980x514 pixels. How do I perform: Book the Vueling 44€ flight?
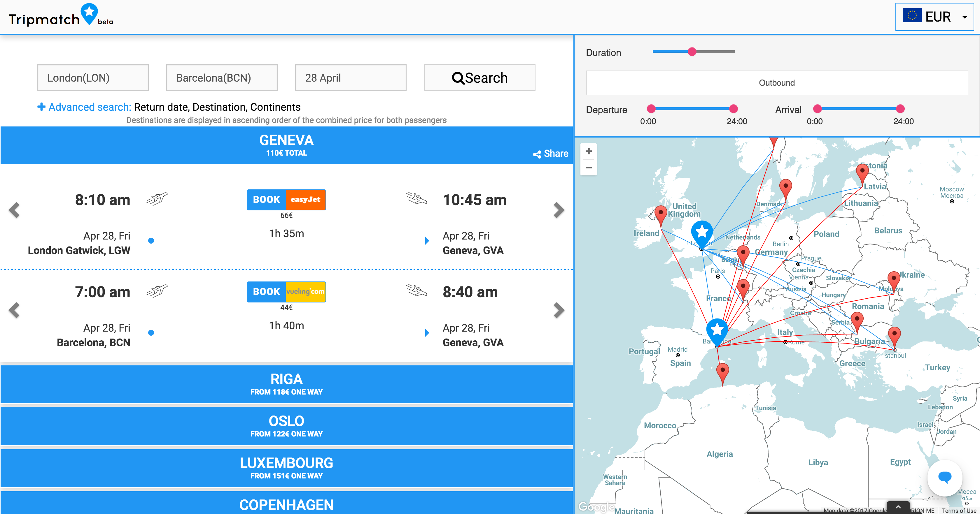tap(286, 292)
